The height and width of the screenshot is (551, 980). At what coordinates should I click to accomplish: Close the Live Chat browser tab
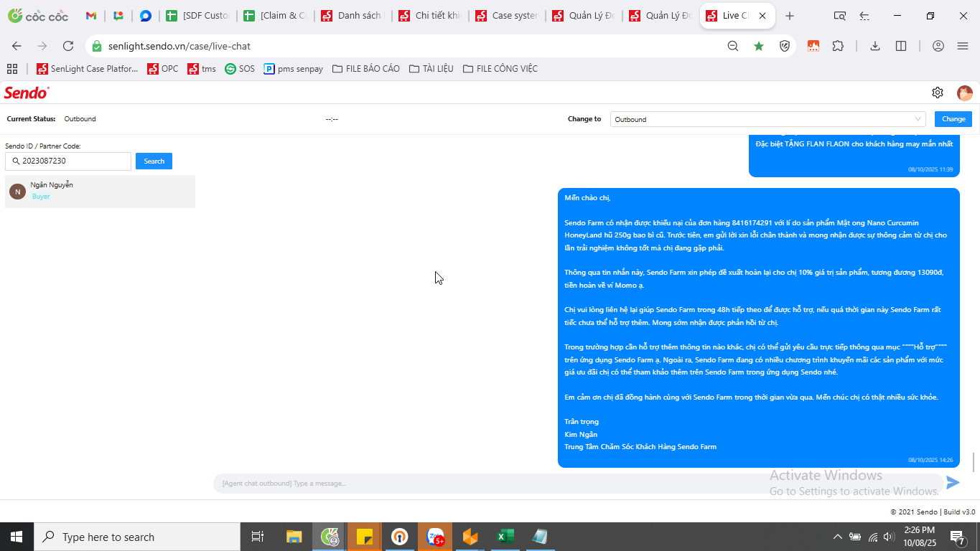762,16
